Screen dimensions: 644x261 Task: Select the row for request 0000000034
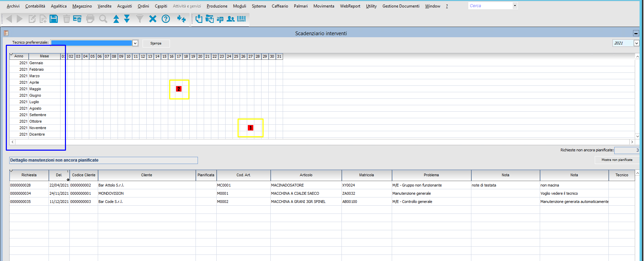(x=322, y=193)
